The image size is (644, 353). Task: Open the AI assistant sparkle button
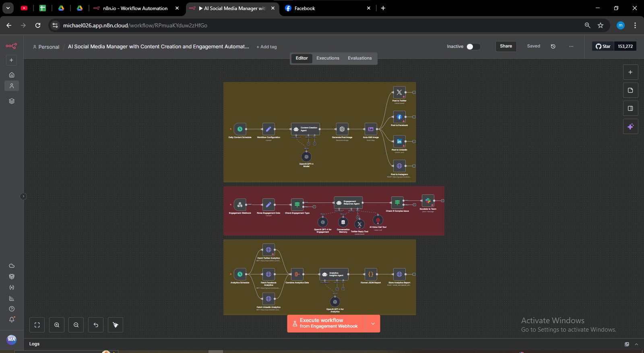pyautogui.click(x=630, y=127)
